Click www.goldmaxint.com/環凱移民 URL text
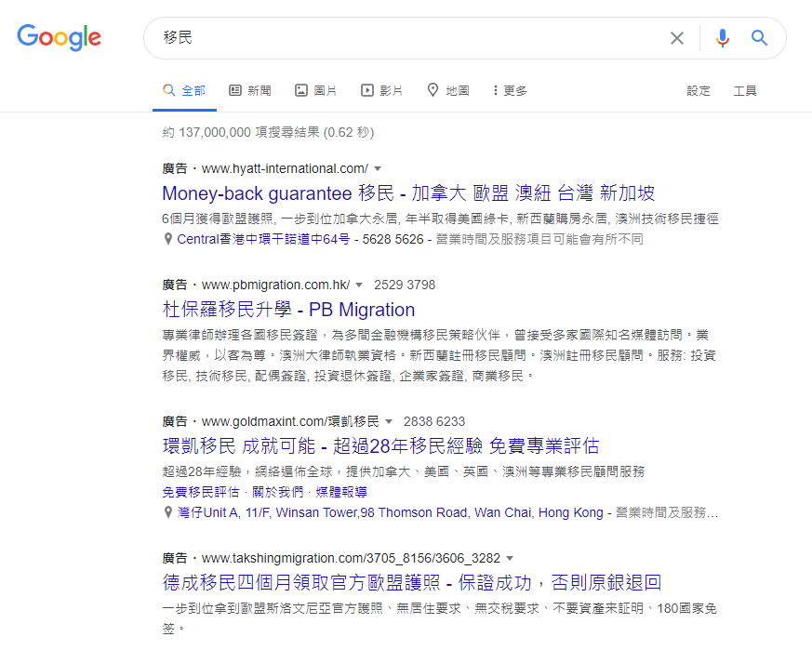 point(290,421)
